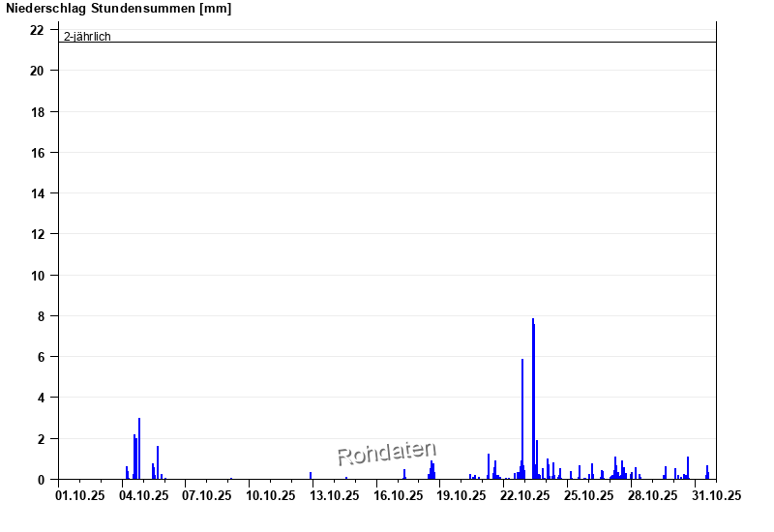This screenshot has height=532, width=774.
Task: Click the y-axis value 0
Action: 41,480
